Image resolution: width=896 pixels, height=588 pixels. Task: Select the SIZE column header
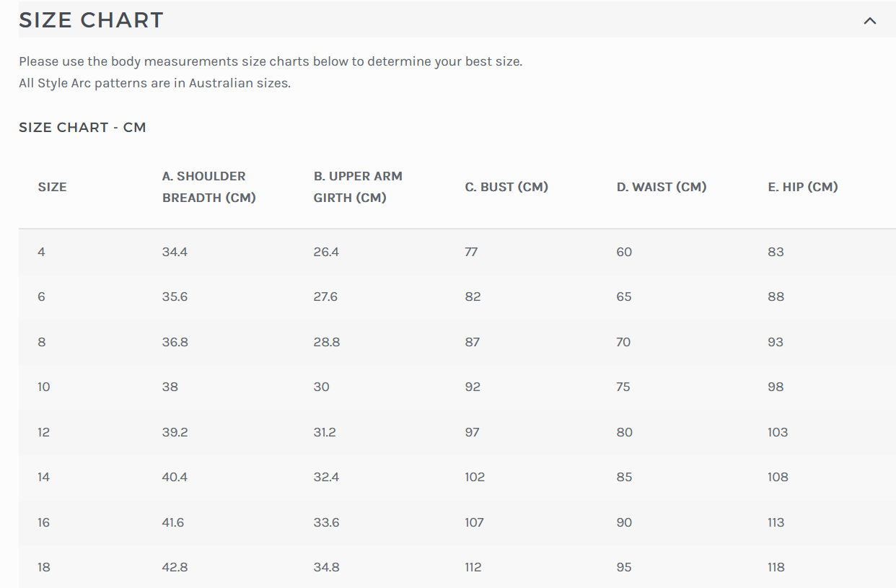pos(52,186)
